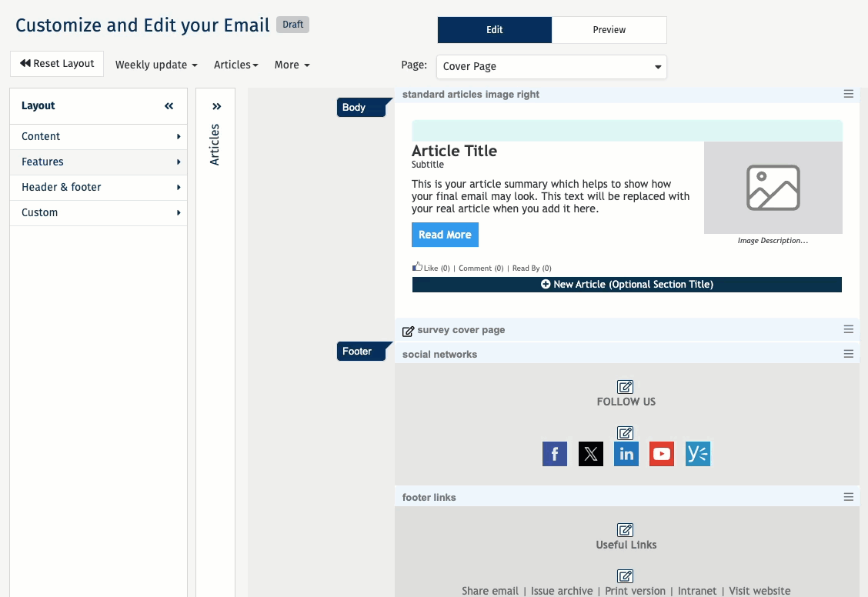The image size is (868, 597).
Task: Click the Facebook social icon
Action: 554,454
